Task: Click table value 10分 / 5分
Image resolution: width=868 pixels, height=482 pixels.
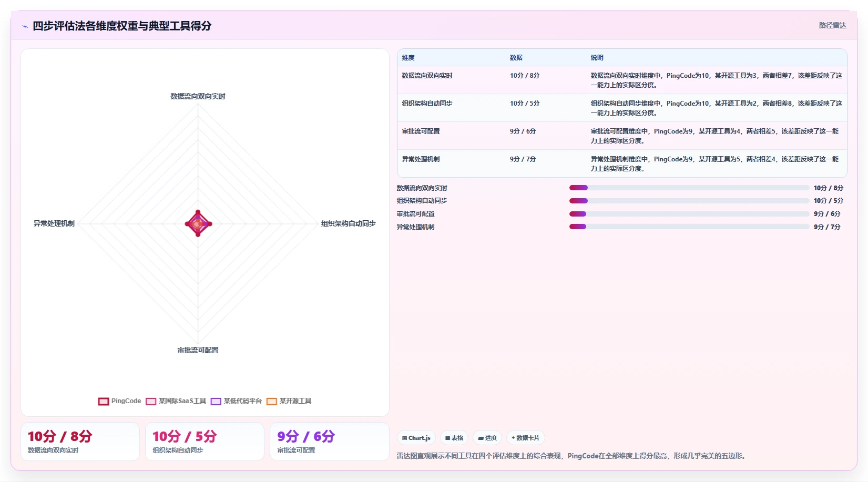Action: (525, 104)
